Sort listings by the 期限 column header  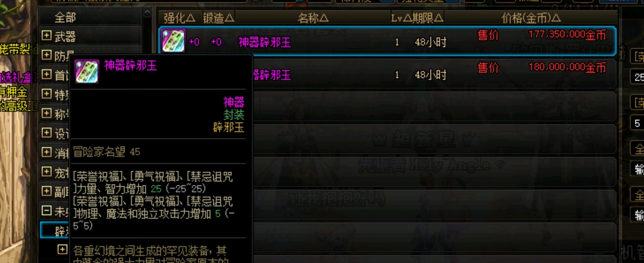[427, 18]
